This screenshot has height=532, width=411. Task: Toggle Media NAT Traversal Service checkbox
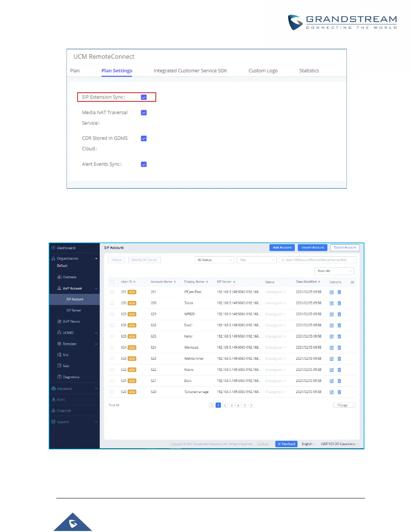coord(144,113)
